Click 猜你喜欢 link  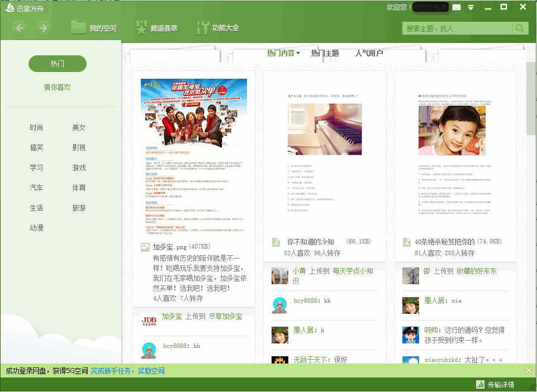(58, 87)
